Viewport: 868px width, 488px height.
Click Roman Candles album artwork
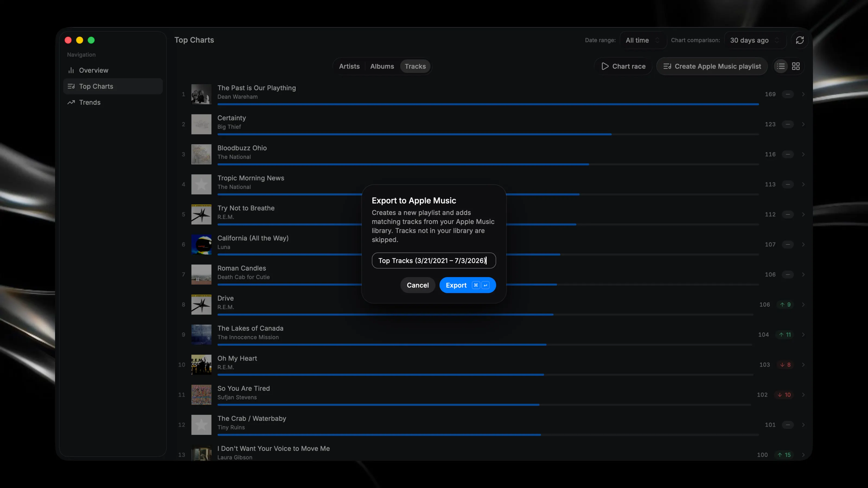[201, 274]
